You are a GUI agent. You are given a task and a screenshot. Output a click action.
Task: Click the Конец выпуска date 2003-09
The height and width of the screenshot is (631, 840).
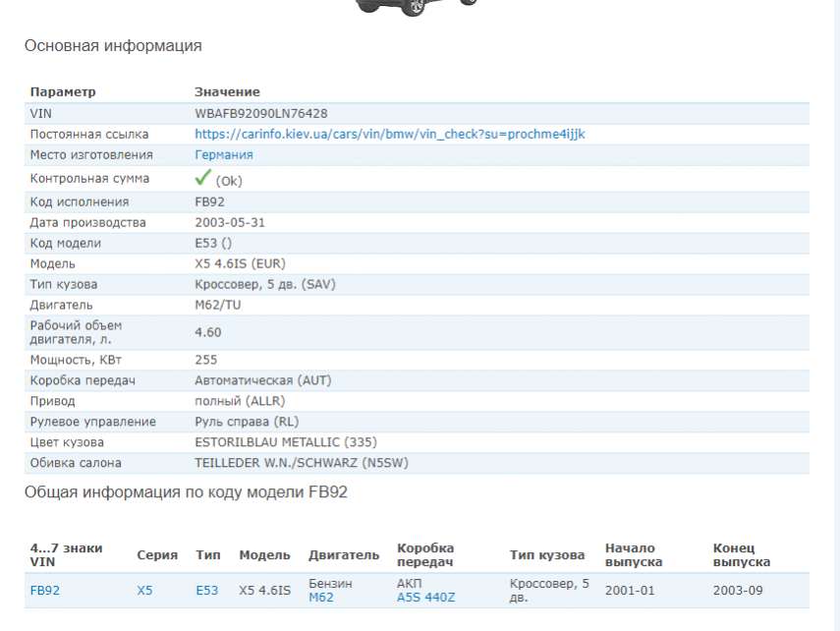[x=738, y=591]
